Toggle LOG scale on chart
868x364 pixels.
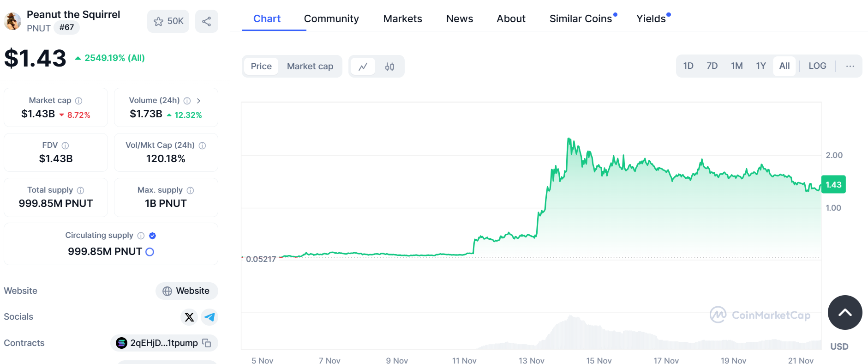click(x=817, y=66)
